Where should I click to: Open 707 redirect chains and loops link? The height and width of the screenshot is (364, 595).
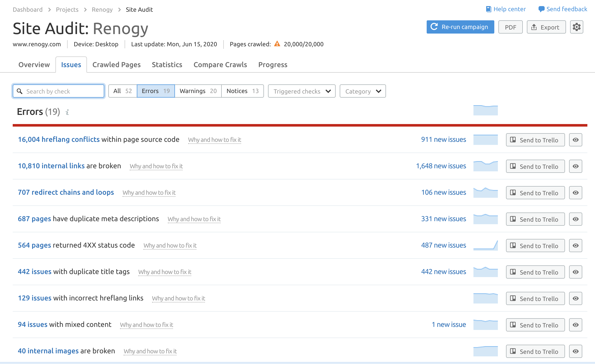(66, 192)
